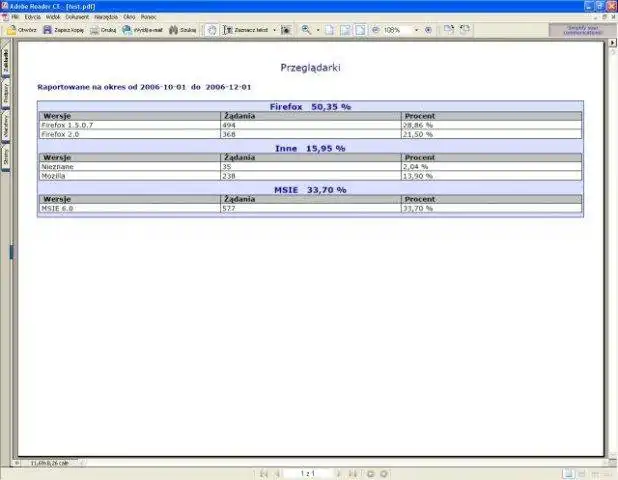Open the zoom percentage dropdown arrow

[417, 30]
